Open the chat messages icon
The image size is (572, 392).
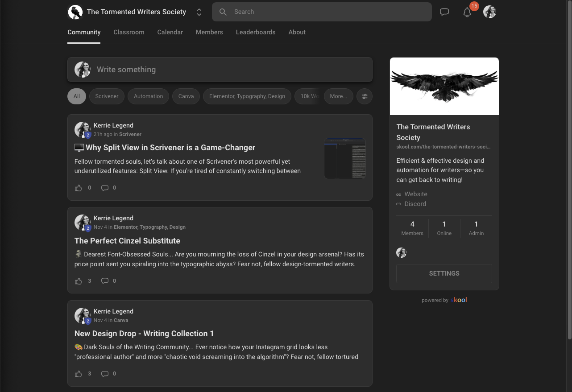[x=444, y=12]
